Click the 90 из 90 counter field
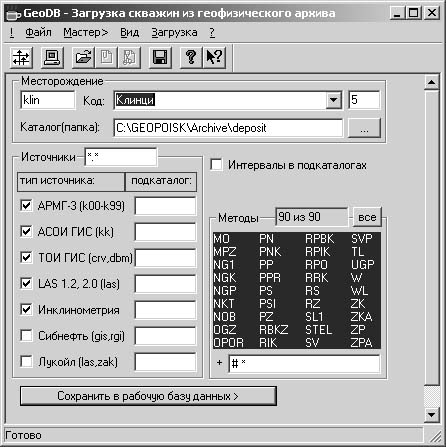Image resolution: width=446 pixels, height=447 pixels. coord(312,217)
